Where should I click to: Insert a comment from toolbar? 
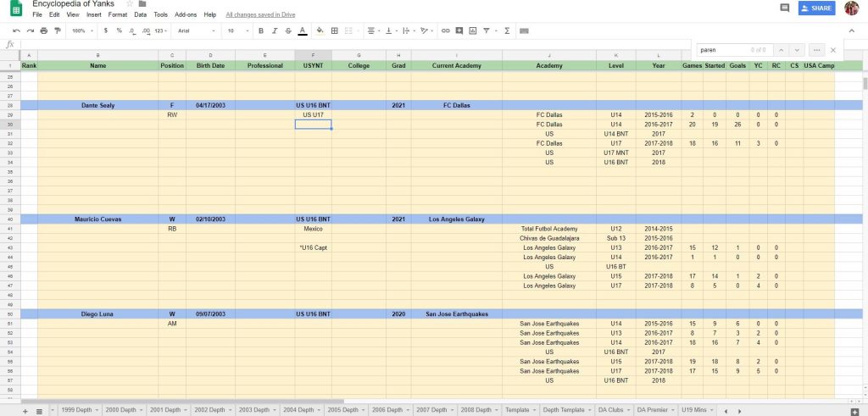(459, 31)
